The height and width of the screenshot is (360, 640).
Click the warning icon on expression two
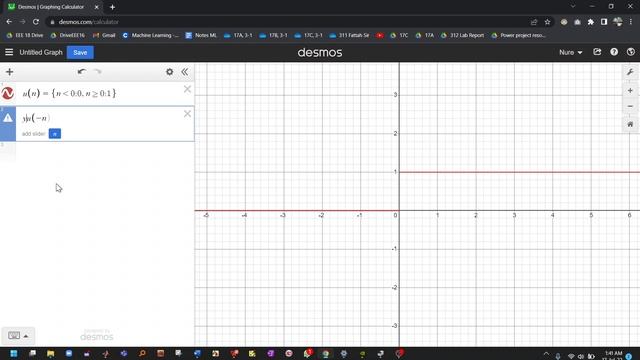point(8,118)
